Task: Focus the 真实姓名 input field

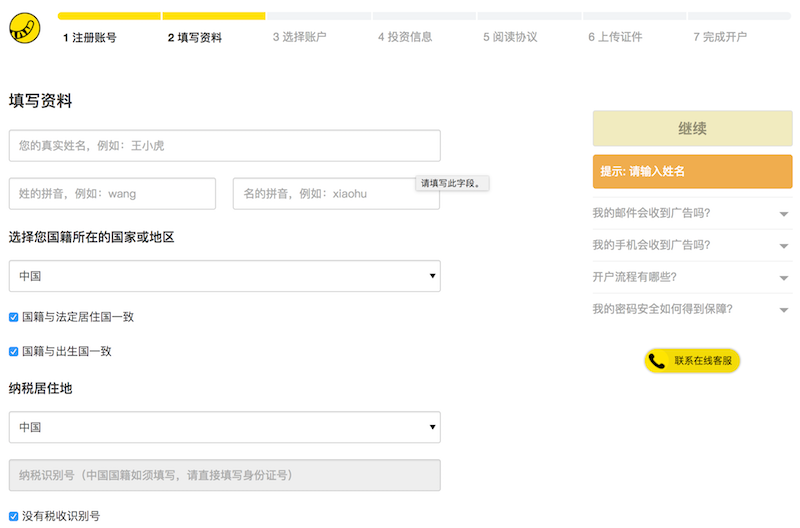Action: click(224, 145)
